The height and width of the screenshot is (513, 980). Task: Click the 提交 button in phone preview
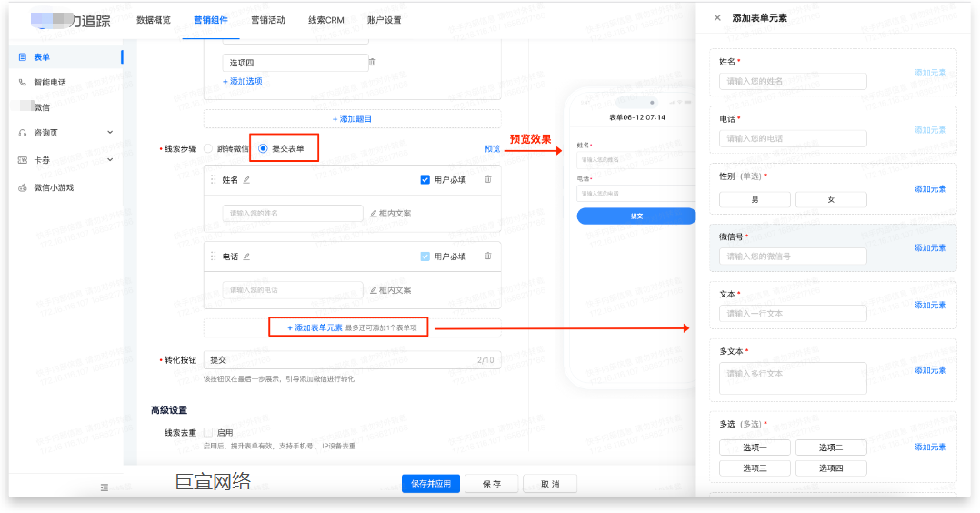click(x=636, y=216)
